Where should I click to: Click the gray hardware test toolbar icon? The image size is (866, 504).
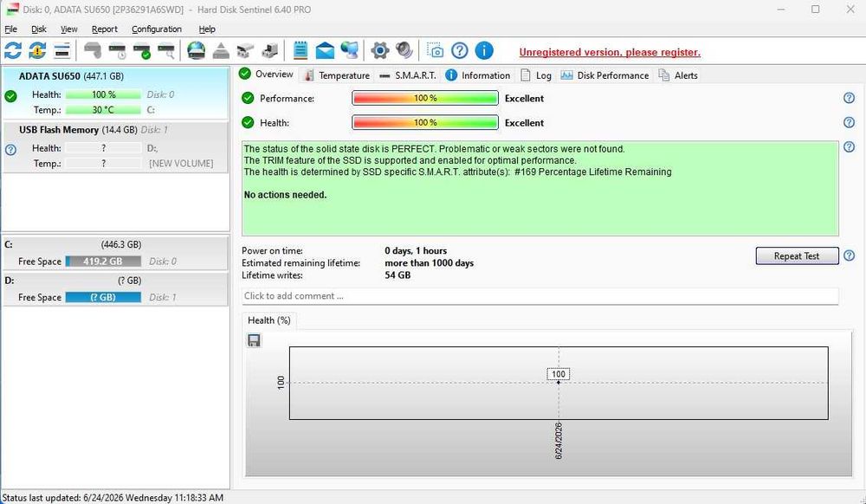(x=93, y=51)
